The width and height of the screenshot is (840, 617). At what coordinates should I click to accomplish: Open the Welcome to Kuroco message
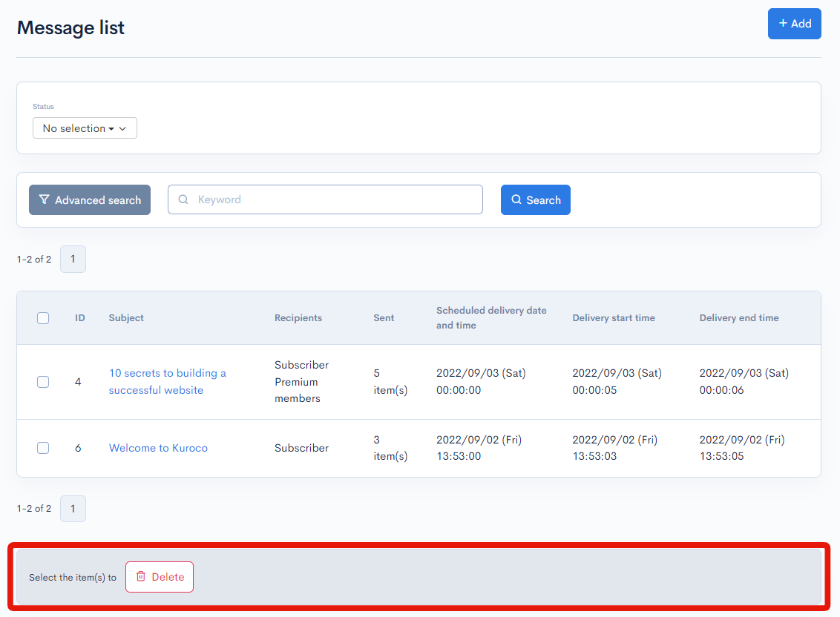click(x=158, y=448)
